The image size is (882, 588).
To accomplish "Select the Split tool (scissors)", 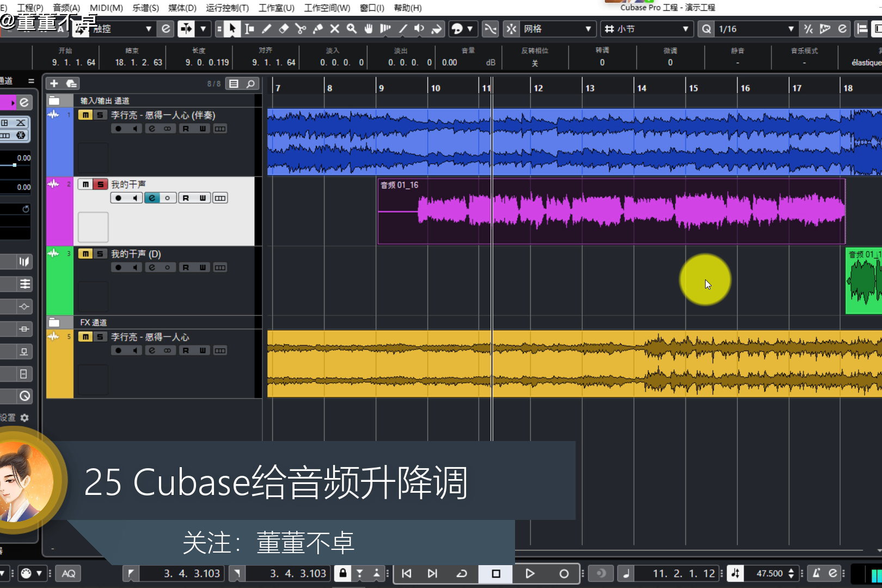I will pos(300,29).
